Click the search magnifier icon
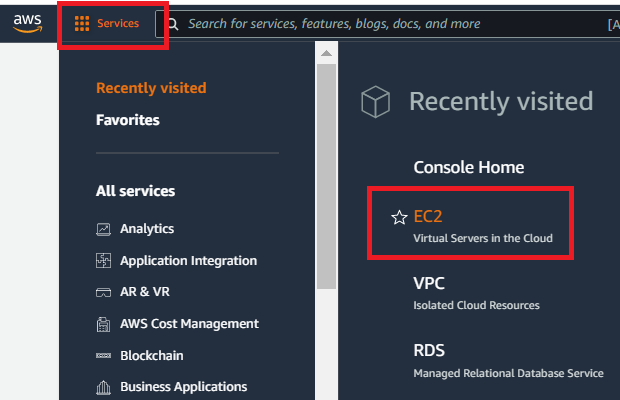The image size is (620, 400). 172,24
